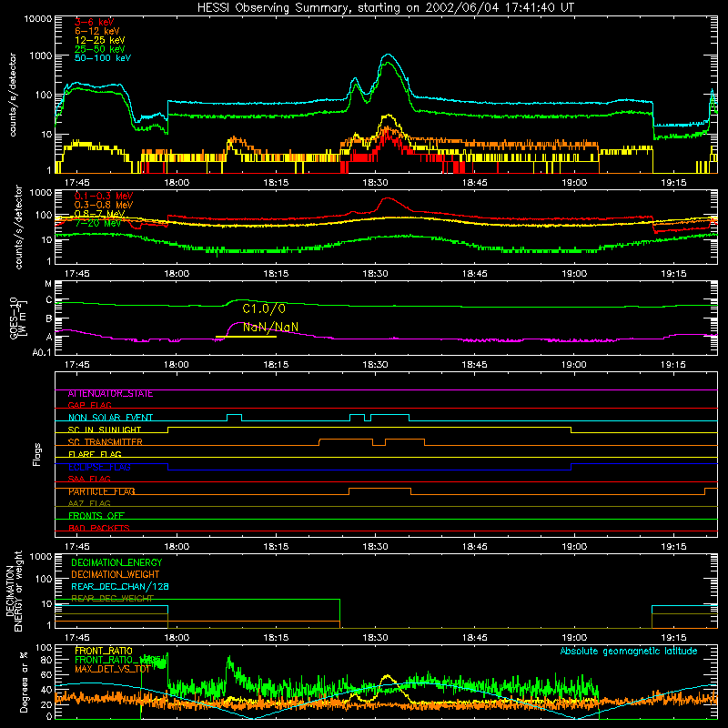Select the red 0.1-0.3 MeV legend label

click(104, 196)
